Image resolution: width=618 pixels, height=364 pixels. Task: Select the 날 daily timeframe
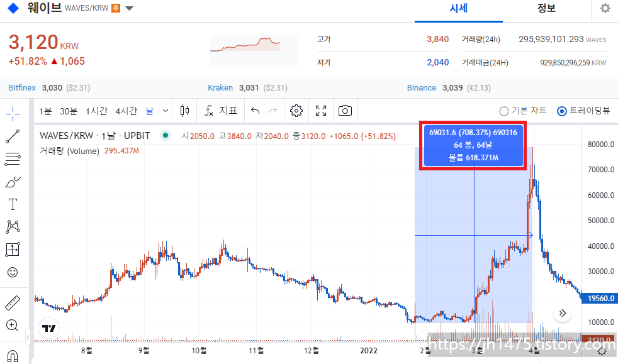[x=150, y=111]
